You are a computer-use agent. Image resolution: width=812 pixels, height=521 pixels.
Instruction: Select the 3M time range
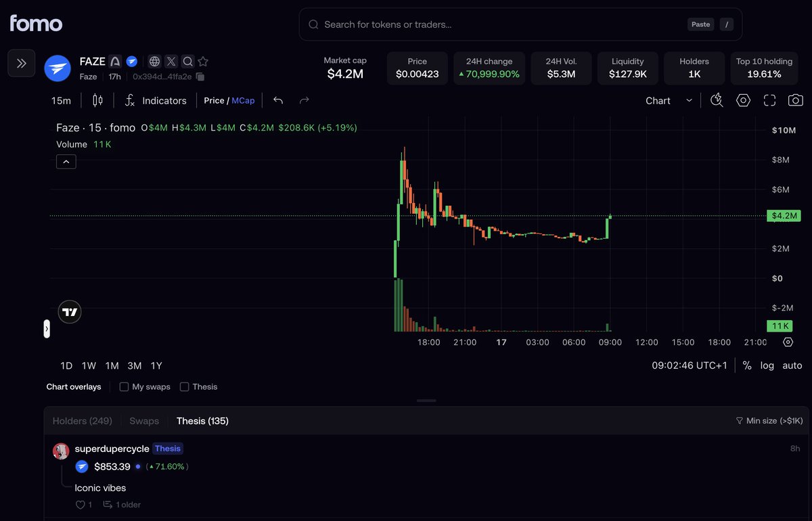(135, 366)
